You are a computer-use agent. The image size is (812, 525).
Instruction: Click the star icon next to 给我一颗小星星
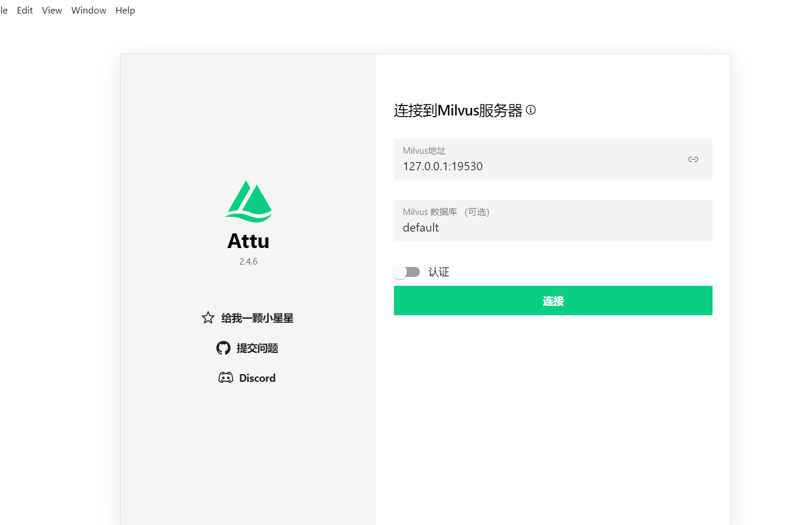pos(208,318)
